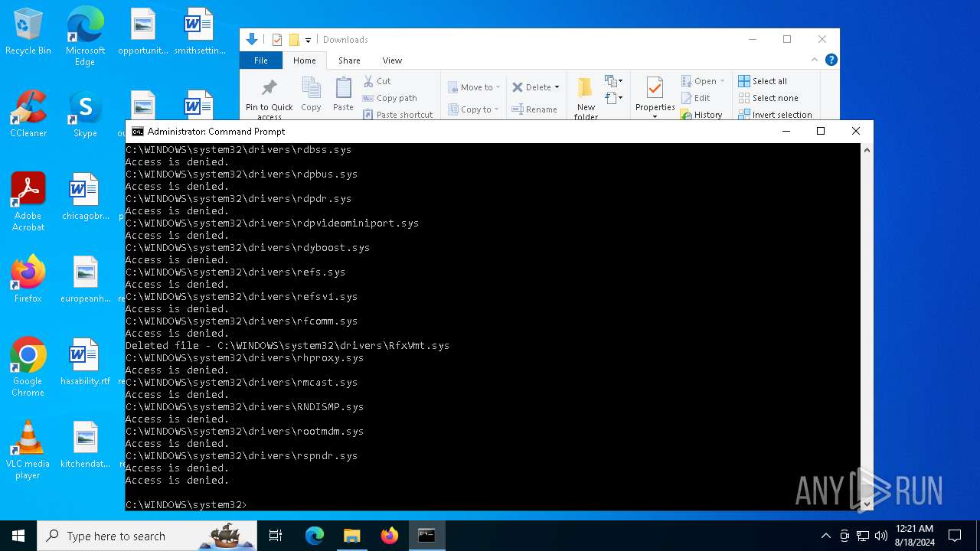
Task: Open volume control in system tray
Action: coord(881,536)
